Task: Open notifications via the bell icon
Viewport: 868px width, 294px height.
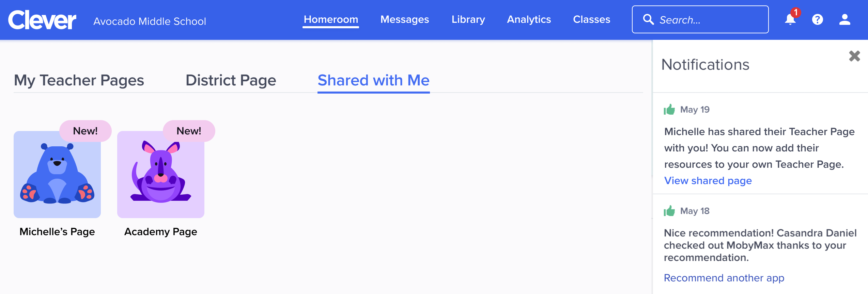Action: pos(790,20)
